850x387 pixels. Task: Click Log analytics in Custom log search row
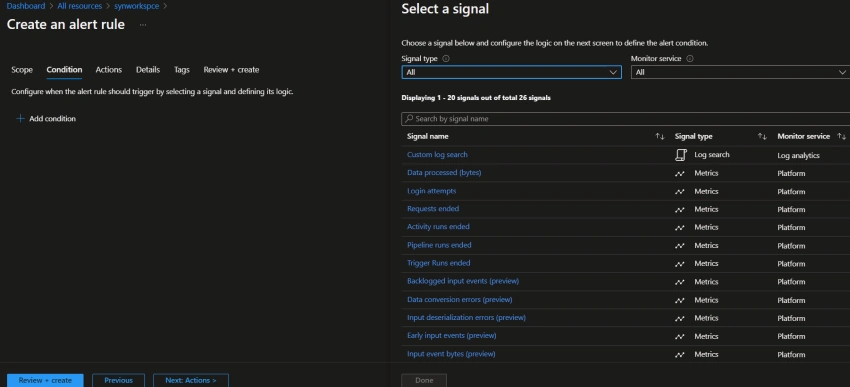pyautogui.click(x=798, y=156)
